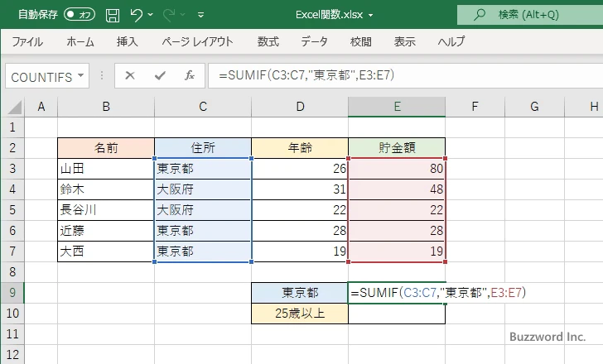Click cell containing 近藤

point(106,231)
